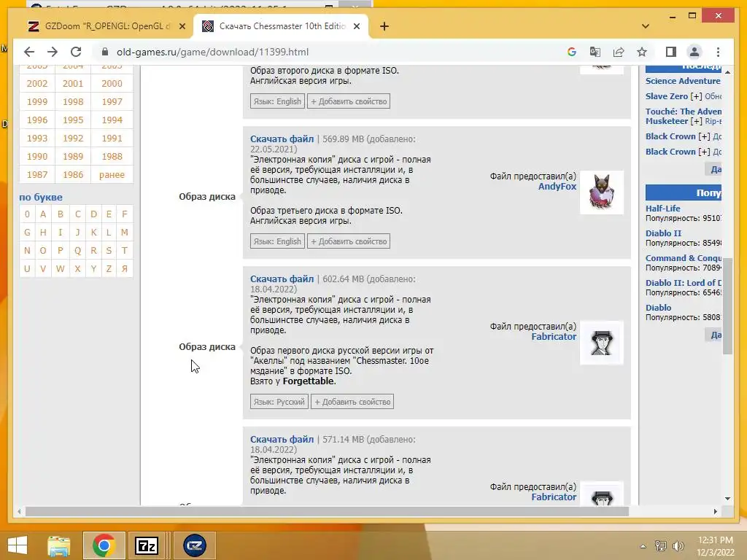Filter games by year 2002
The width and height of the screenshot is (747, 560).
(x=37, y=83)
